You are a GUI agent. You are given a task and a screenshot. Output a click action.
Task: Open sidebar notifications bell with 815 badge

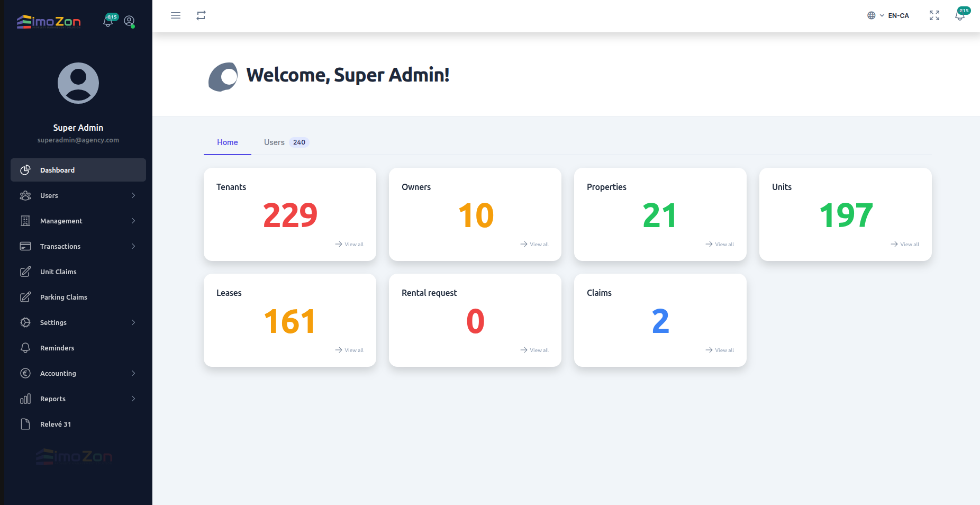point(108,21)
